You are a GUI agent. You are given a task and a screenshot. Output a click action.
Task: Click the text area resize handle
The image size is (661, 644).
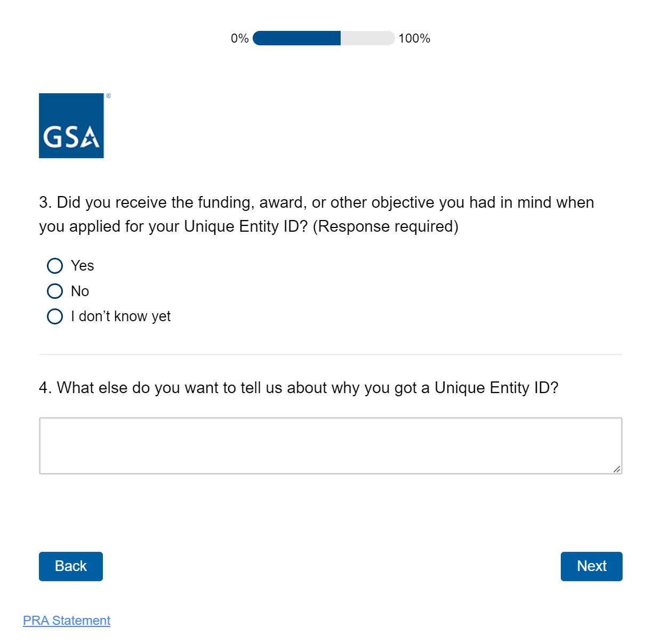(617, 469)
